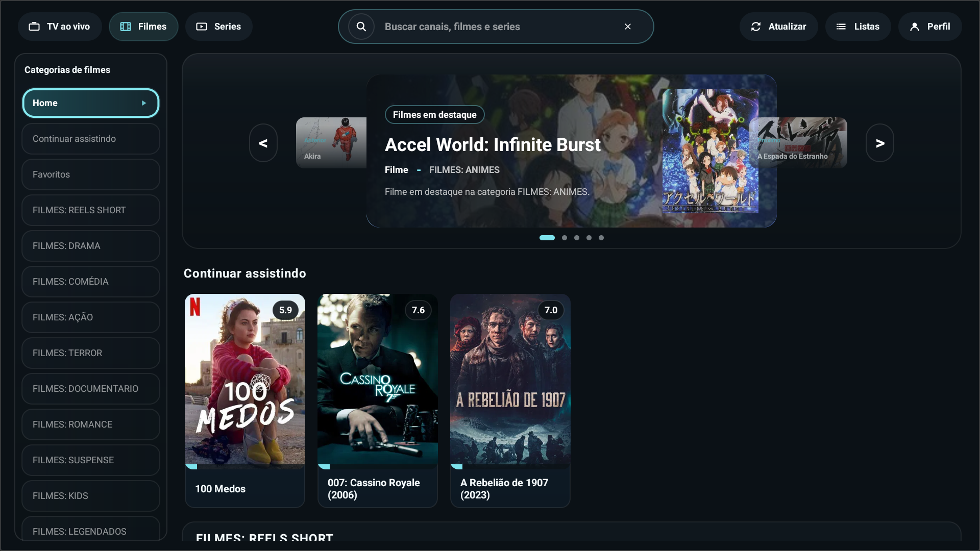980x551 pixels.
Task: Click the Cassino Royale watch progress bar
Action: pyautogui.click(x=378, y=467)
